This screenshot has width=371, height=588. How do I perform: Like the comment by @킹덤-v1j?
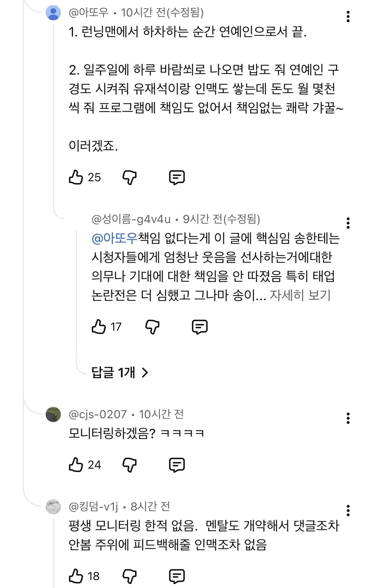pyautogui.click(x=76, y=576)
